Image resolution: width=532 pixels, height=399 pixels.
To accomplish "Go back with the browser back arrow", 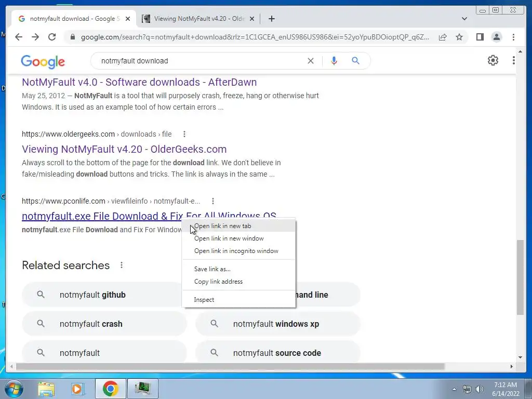I will point(19,37).
